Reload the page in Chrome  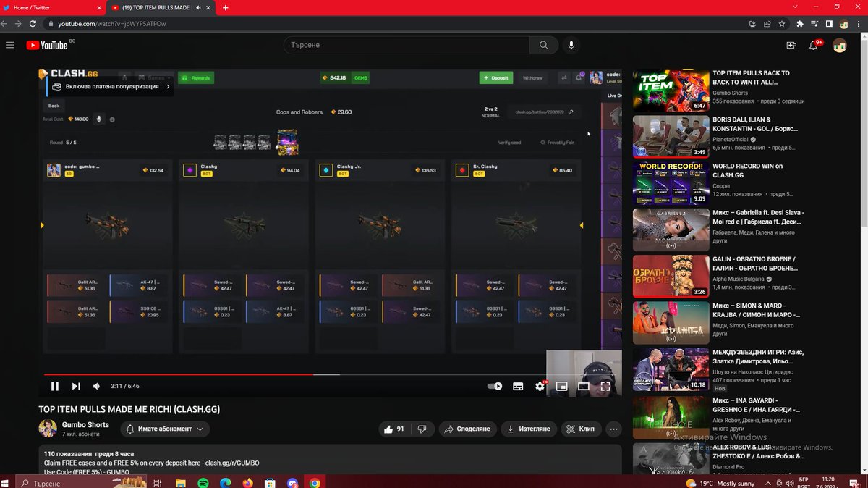(x=34, y=23)
